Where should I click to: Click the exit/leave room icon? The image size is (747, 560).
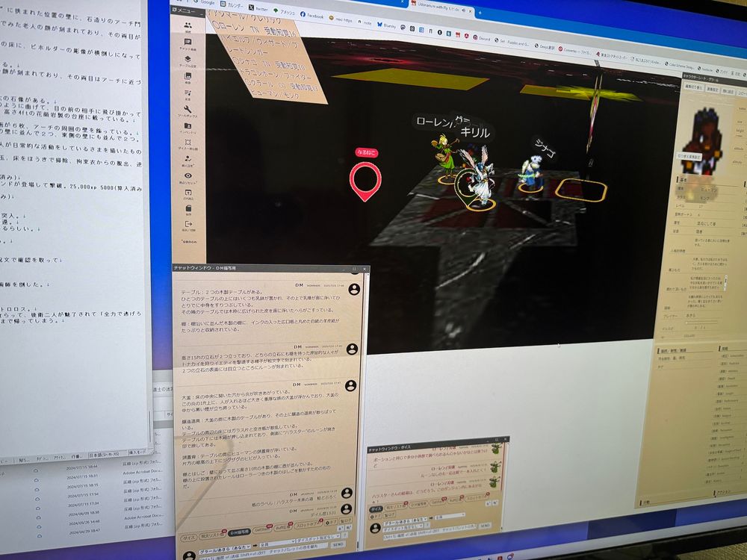(188, 224)
